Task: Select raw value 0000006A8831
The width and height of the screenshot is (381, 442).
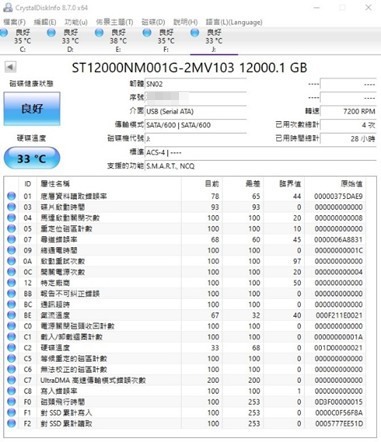Action: click(338, 240)
